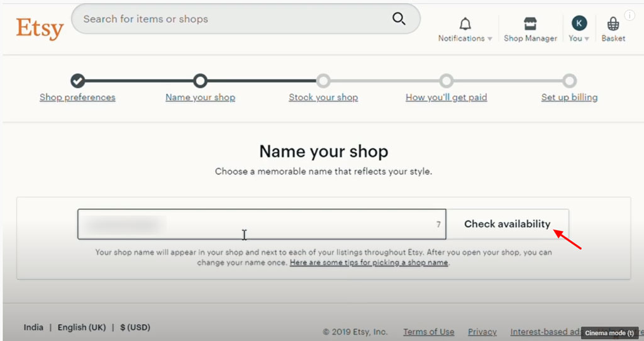
Task: Open the Basket icon
Action: click(613, 25)
